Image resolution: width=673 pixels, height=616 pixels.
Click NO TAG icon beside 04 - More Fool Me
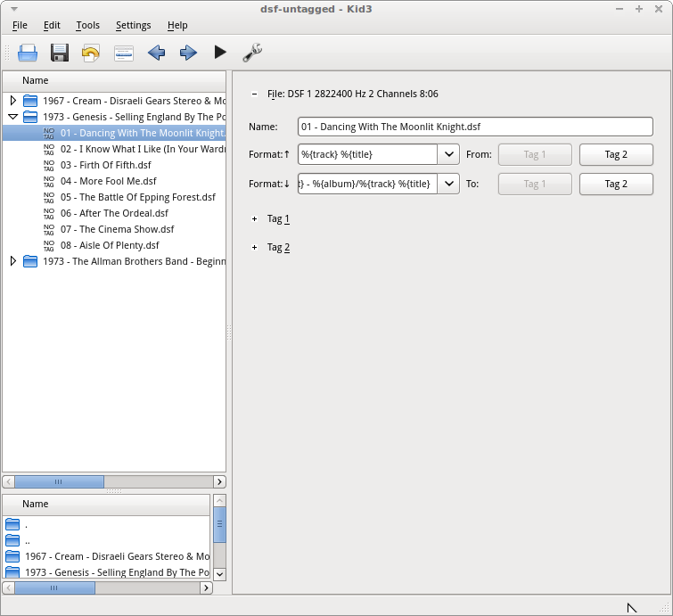click(x=49, y=182)
